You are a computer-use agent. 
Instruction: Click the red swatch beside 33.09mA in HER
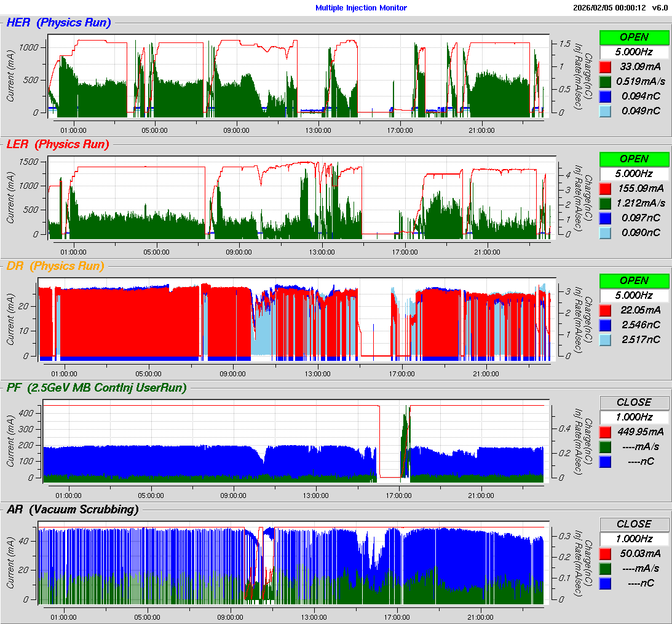[x=605, y=66]
